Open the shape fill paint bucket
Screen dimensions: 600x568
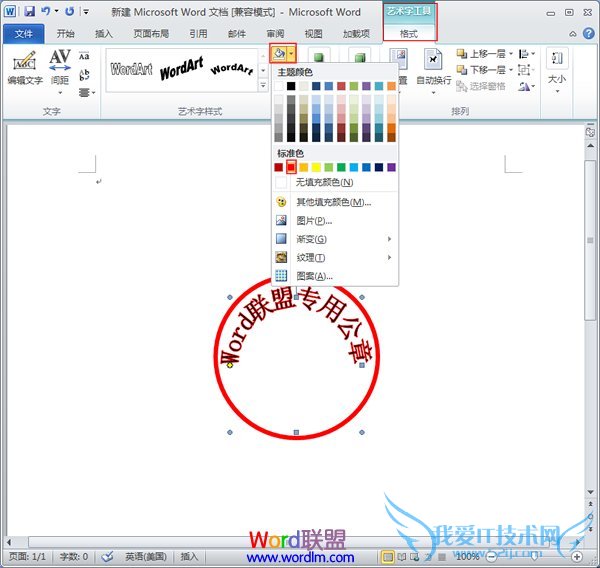279,54
